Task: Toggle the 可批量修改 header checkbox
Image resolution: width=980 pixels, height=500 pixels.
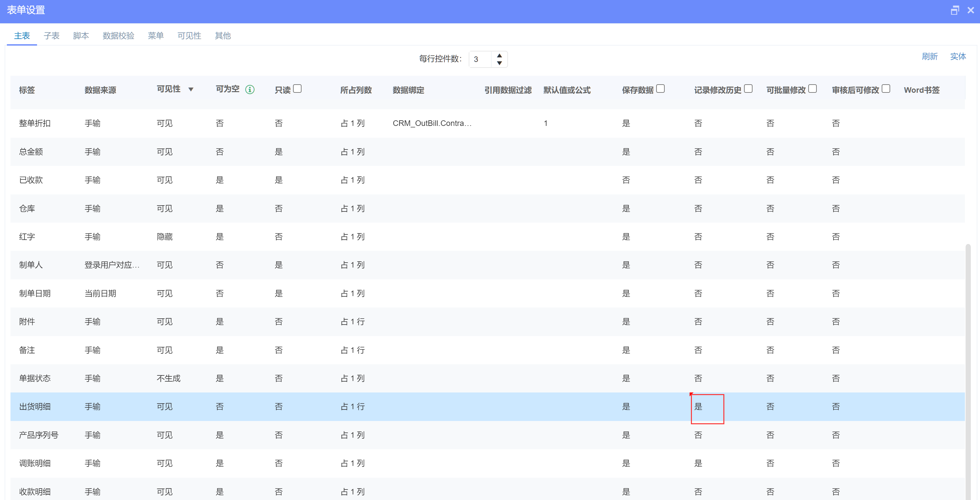Action: (x=813, y=89)
